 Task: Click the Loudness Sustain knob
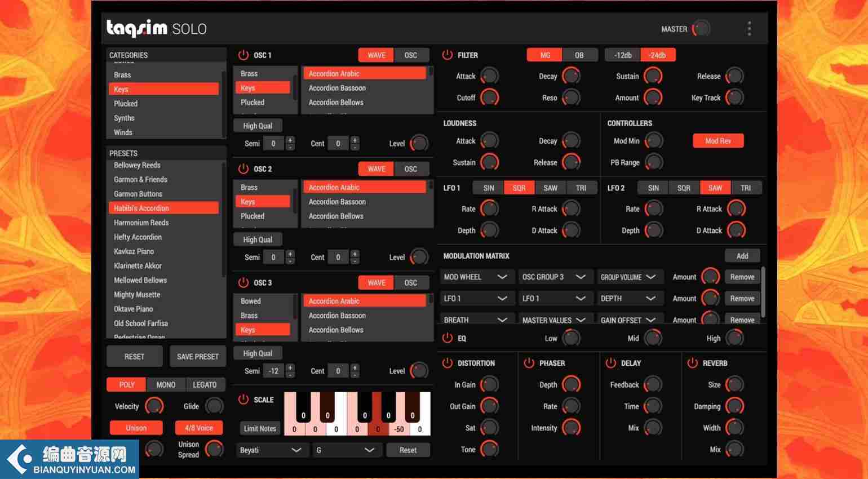coord(489,162)
